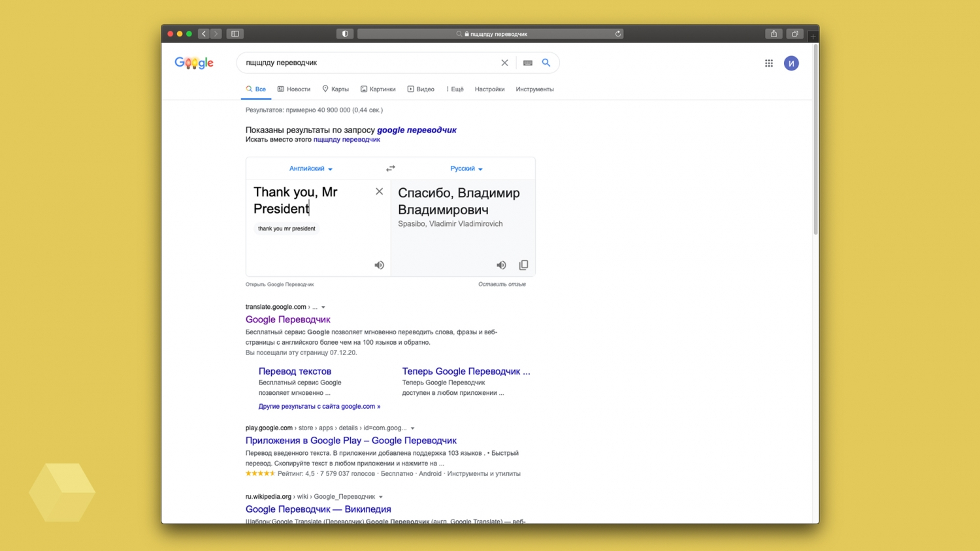The width and height of the screenshot is (980, 551).
Task: Open target language Русский dropdown
Action: click(x=466, y=168)
